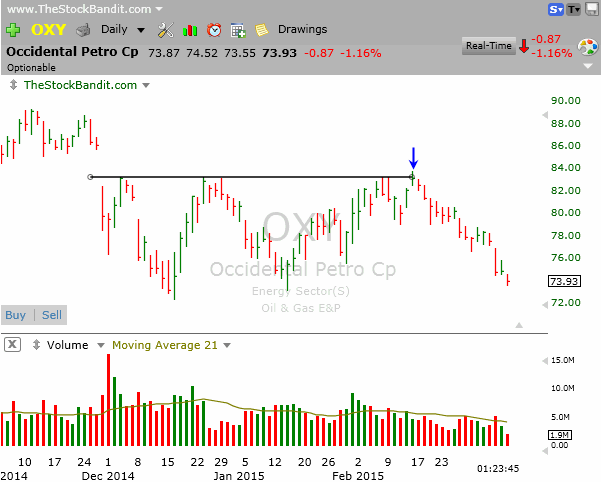Click the 1.9M volume label box
Screen dimensions: 601x482
click(560, 435)
